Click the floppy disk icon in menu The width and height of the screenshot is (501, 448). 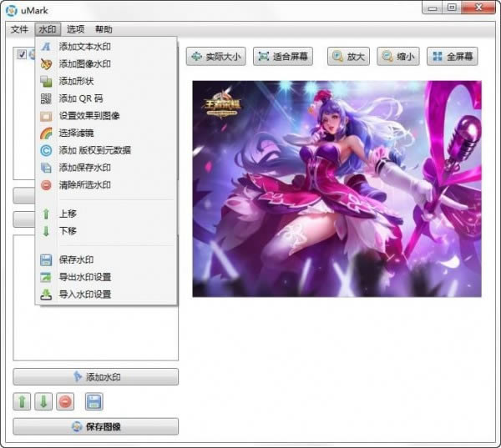(46, 260)
